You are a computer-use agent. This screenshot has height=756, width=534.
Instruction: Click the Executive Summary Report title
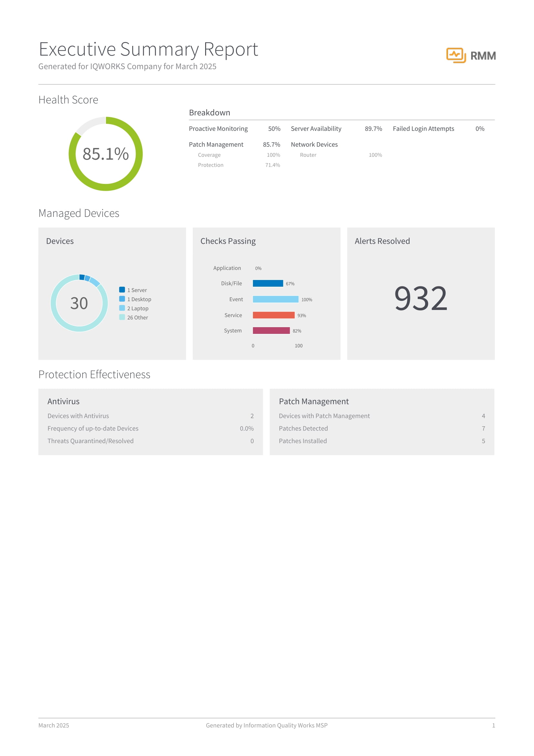tap(148, 49)
